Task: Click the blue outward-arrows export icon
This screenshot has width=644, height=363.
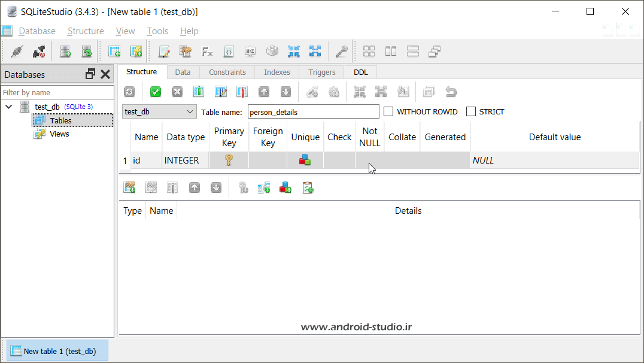Action: [x=315, y=52]
